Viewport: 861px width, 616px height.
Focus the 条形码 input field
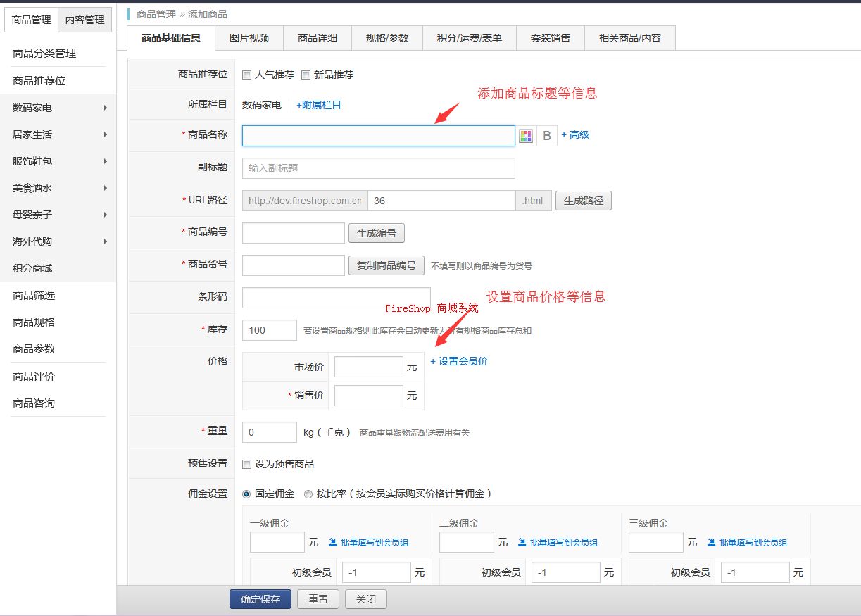pos(337,298)
